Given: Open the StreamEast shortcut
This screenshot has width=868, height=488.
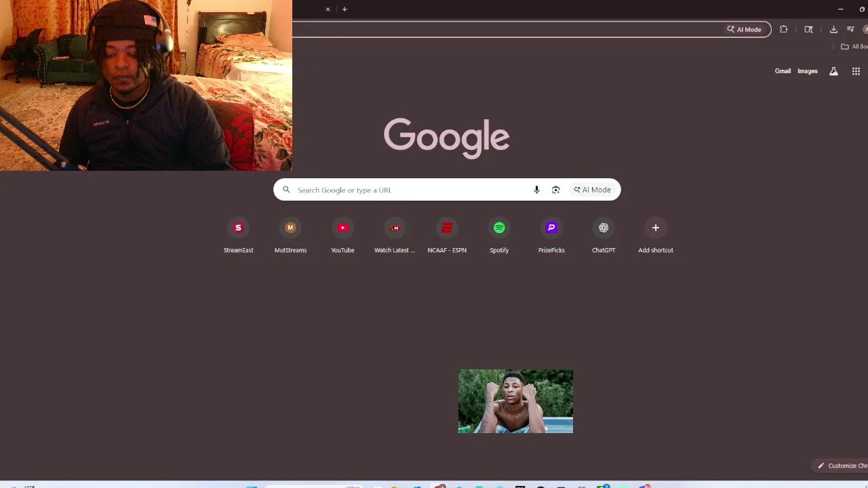Looking at the screenshot, I should pos(238,236).
